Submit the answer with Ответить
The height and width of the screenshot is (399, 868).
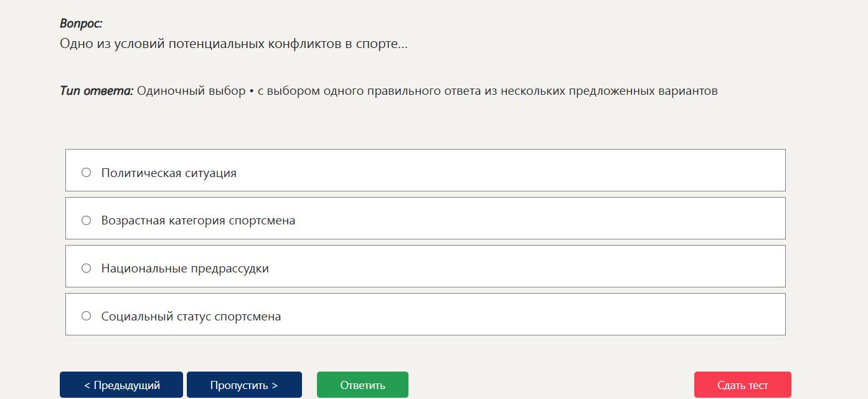coord(362,385)
